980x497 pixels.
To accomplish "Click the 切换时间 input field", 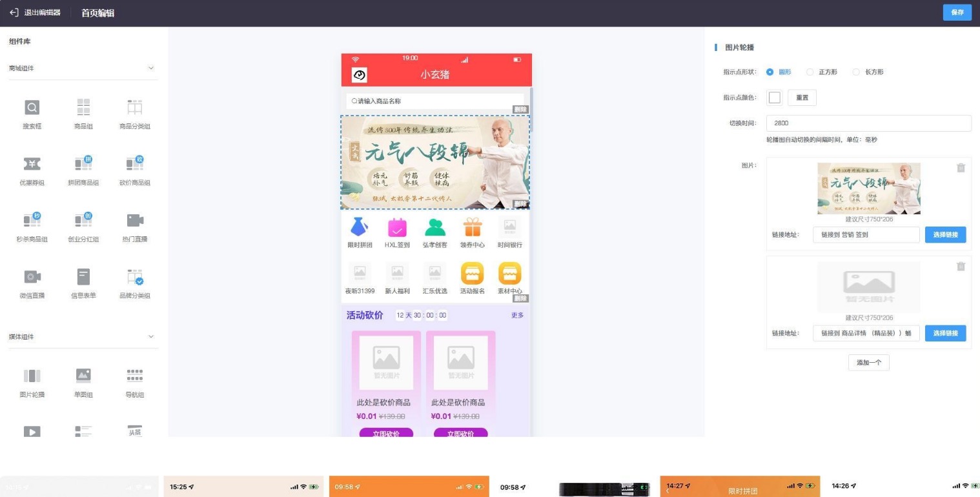I will click(868, 123).
